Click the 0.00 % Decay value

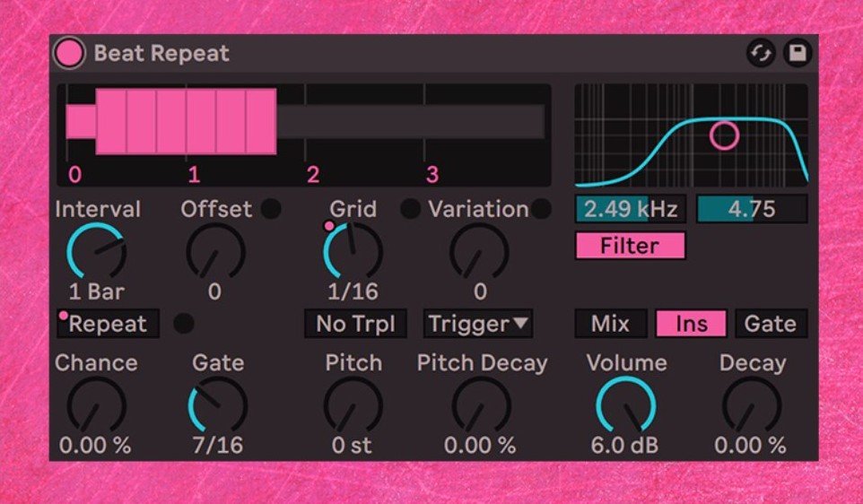pos(750,445)
